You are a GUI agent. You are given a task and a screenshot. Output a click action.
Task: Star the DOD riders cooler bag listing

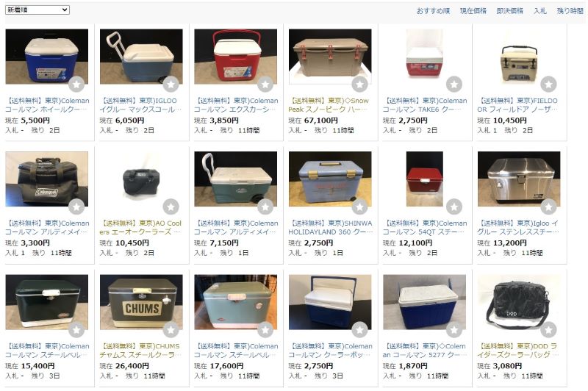point(548,329)
